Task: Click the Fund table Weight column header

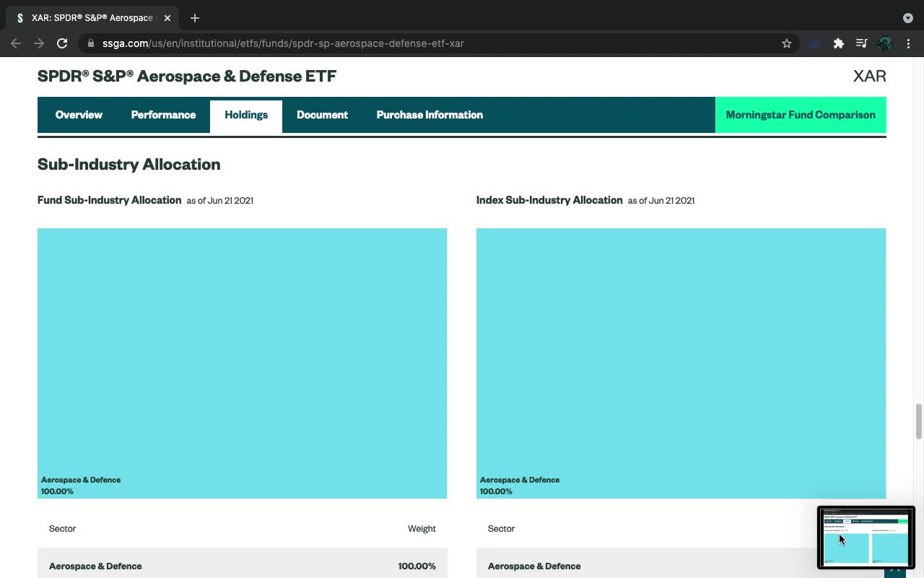Action: pyautogui.click(x=422, y=529)
